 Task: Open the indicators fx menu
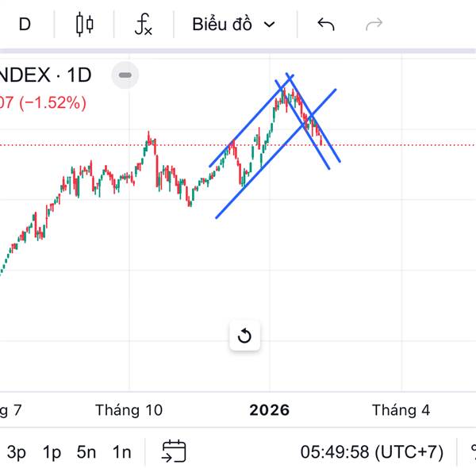click(x=143, y=25)
